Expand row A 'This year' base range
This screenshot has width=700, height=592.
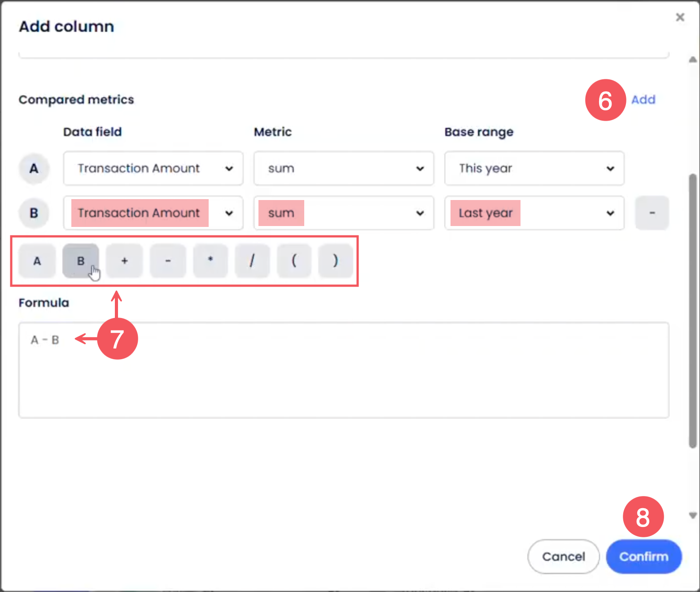tap(534, 169)
